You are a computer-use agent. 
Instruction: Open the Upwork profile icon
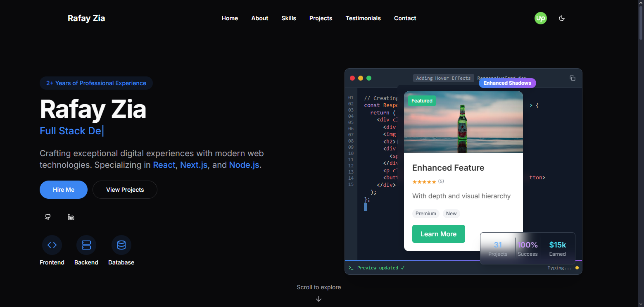pos(540,18)
